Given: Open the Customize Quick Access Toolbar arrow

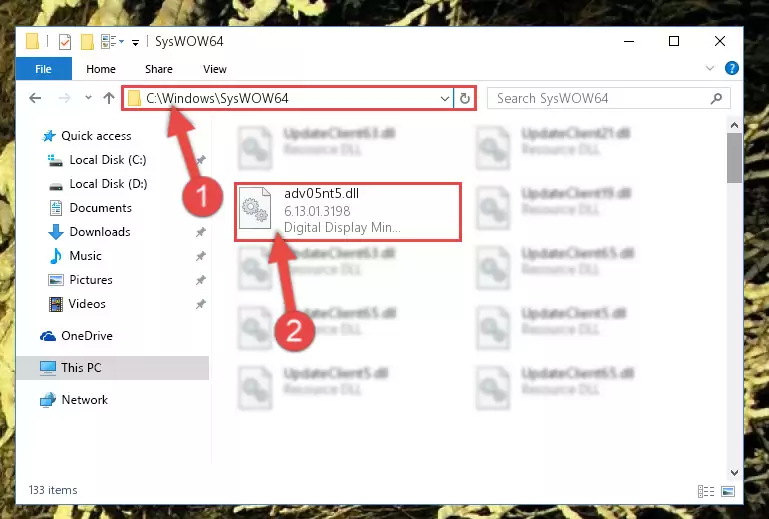Looking at the screenshot, I should click(x=135, y=43).
